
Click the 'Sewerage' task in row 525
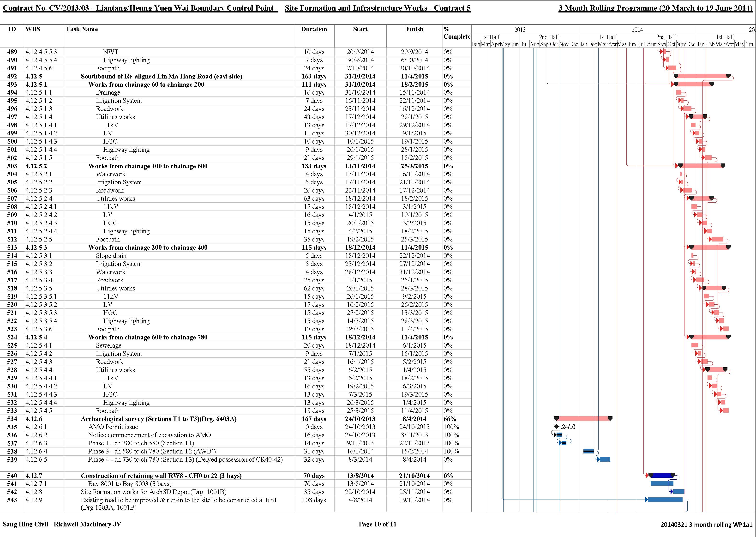pyautogui.click(x=109, y=345)
